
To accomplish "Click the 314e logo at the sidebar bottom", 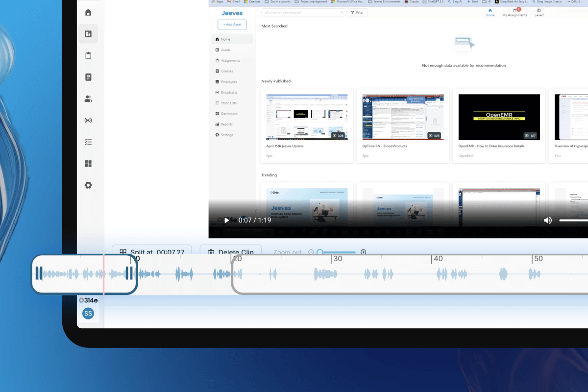I will (88, 300).
